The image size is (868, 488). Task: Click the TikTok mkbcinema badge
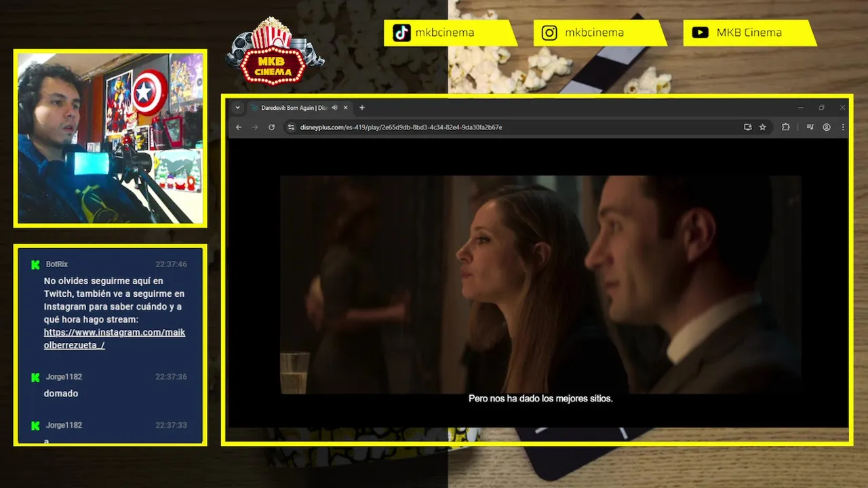450,33
